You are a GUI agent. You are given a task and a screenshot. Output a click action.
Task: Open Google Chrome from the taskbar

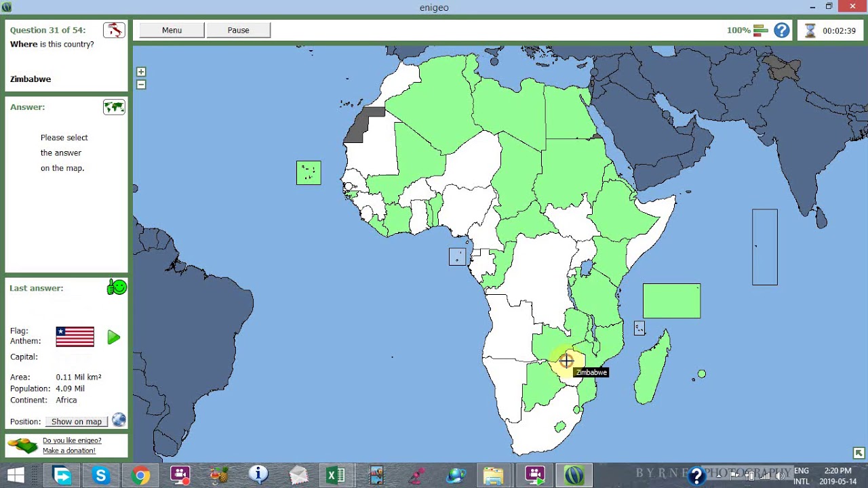point(140,476)
